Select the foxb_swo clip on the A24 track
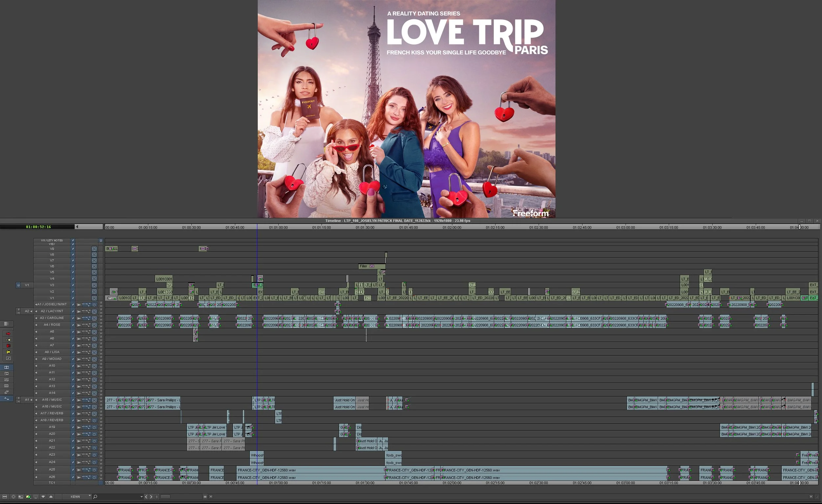The image size is (822, 504). (394, 463)
